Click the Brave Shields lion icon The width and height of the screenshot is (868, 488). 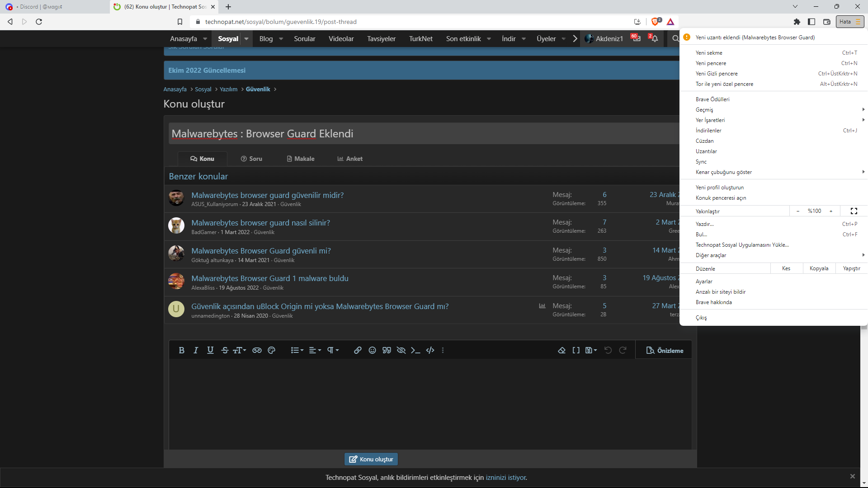point(655,22)
